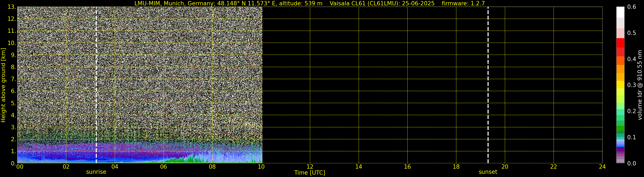Click the 'volume ldr @ 910.55 nm' colorbar title
The width and height of the screenshot is (644, 177).
(x=640, y=85)
